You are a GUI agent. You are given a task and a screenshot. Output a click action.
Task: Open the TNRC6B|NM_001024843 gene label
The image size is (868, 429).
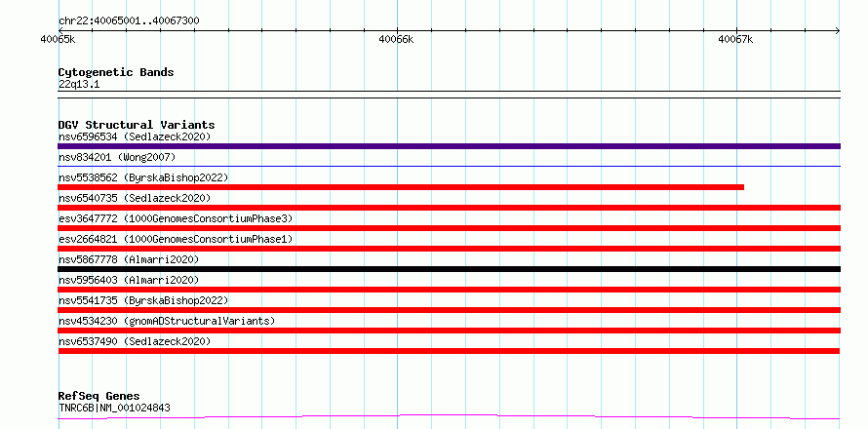tap(114, 409)
